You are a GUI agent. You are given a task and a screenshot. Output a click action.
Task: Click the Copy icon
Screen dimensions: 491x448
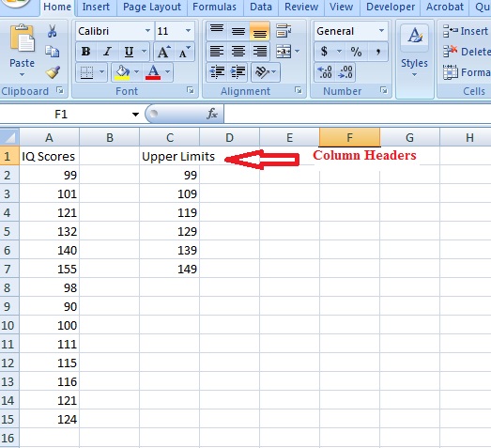(x=53, y=52)
